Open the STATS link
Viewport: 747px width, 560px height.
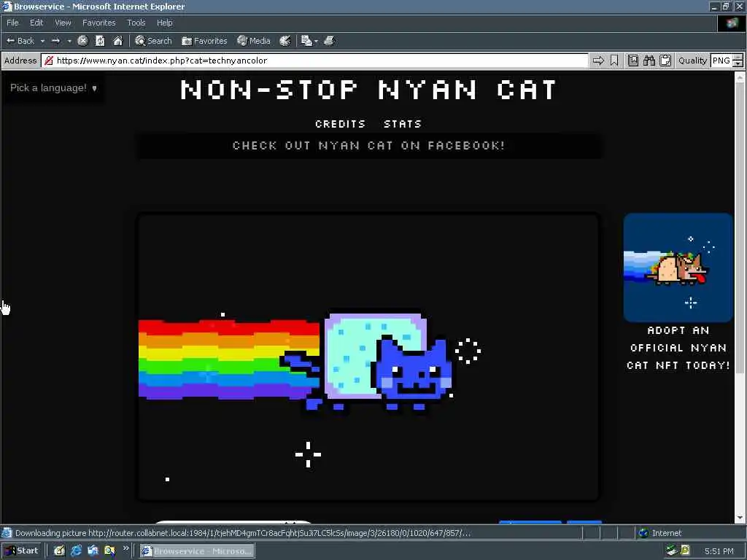tap(403, 124)
